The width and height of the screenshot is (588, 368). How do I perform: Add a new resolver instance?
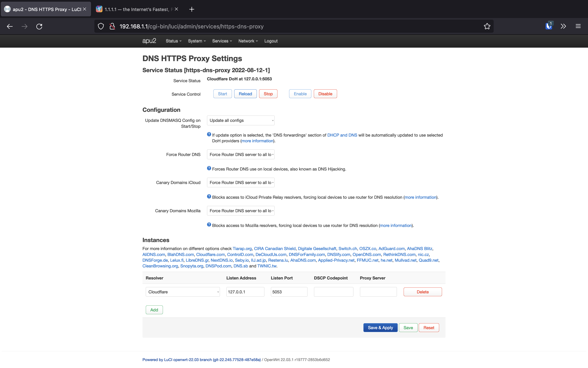click(x=154, y=310)
